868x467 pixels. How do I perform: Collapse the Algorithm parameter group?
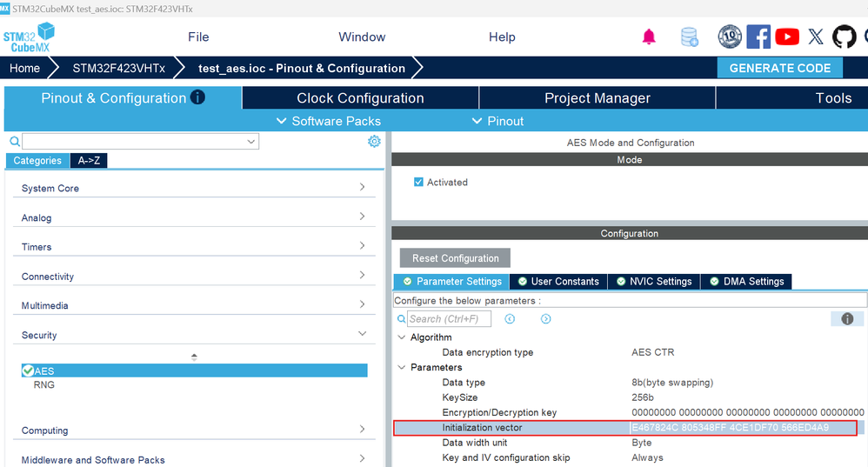pyautogui.click(x=402, y=337)
